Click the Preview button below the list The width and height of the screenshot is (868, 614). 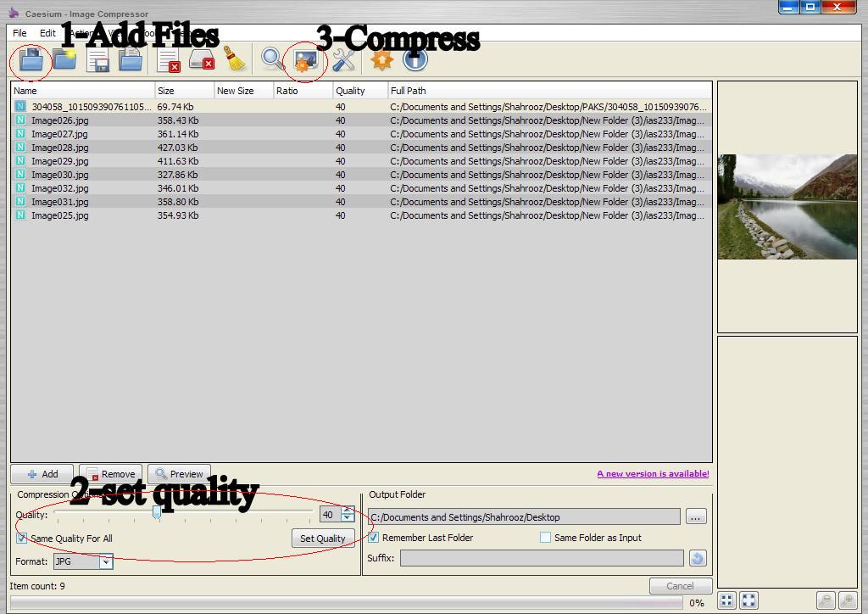pyautogui.click(x=180, y=474)
